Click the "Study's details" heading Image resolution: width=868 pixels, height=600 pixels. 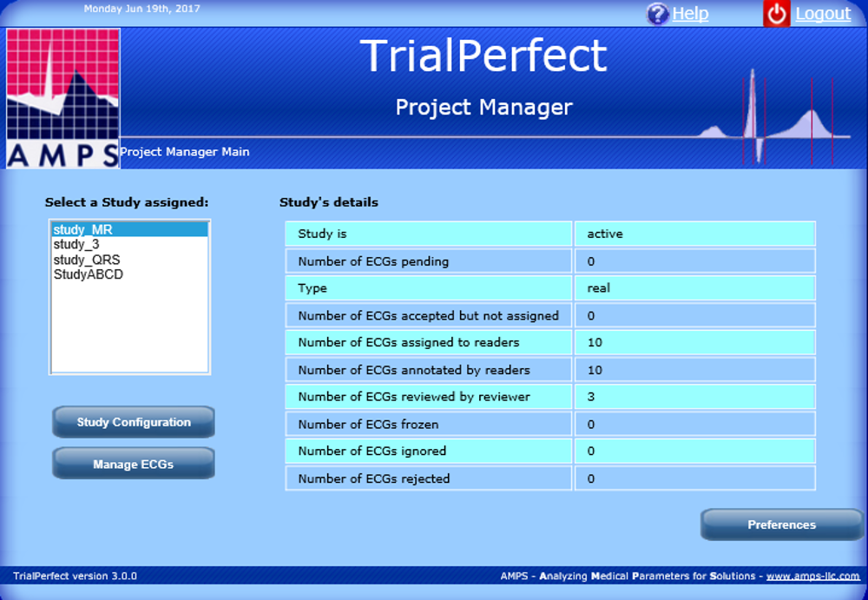pyautogui.click(x=329, y=202)
